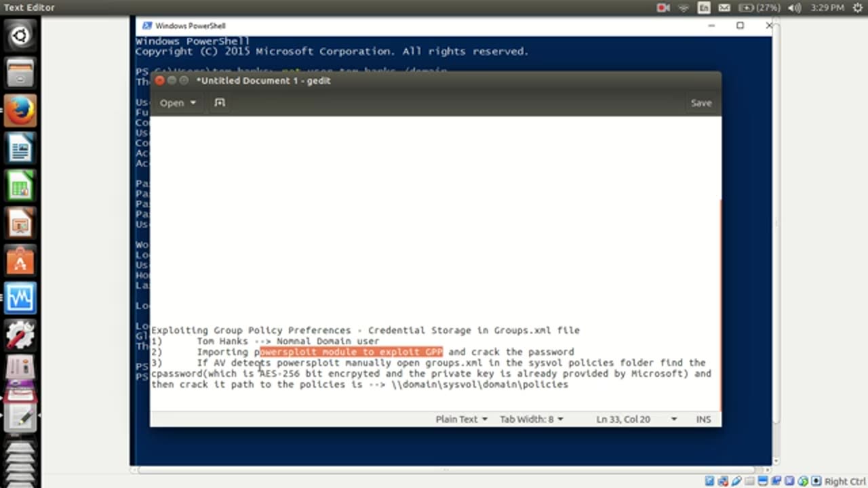Launch LibreOffice Calc from the dock

(x=20, y=185)
